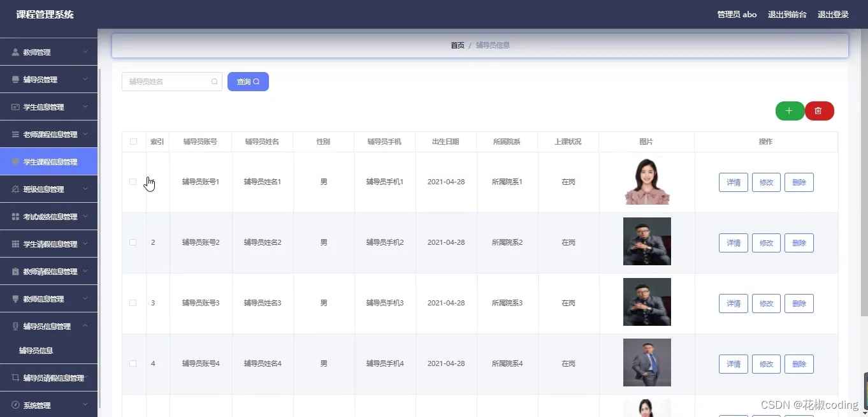
Task: Expand 老师课程信息管理 with its chevron
Action: (85, 135)
